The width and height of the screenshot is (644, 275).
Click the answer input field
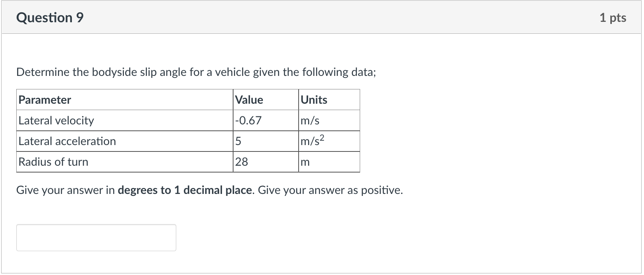tap(96, 238)
